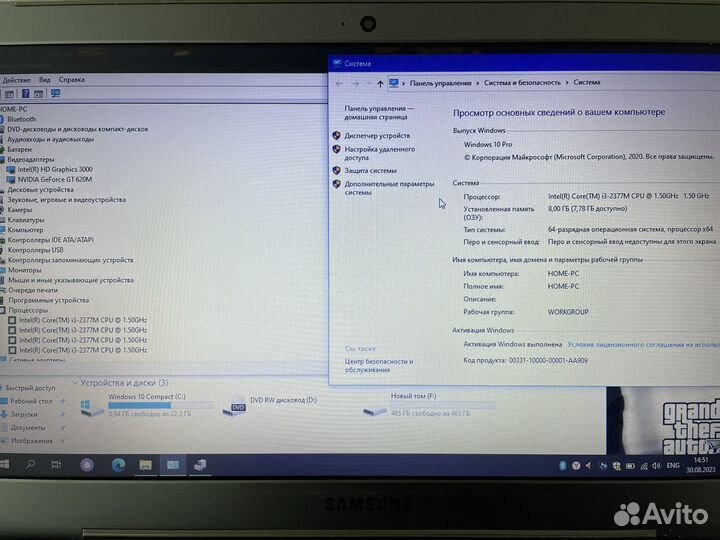
Task: Select the 'Очереди печати' category
Action: point(33,290)
